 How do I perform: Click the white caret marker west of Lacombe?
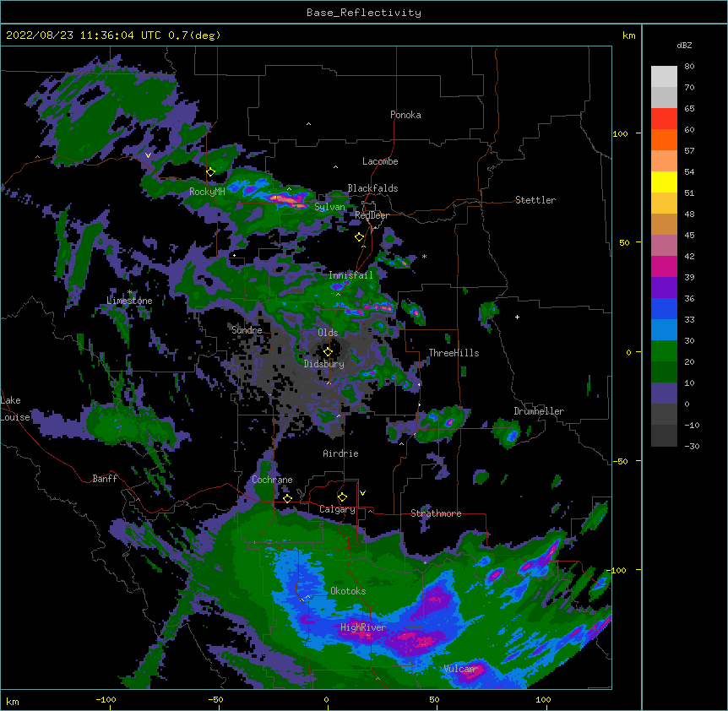(x=335, y=166)
